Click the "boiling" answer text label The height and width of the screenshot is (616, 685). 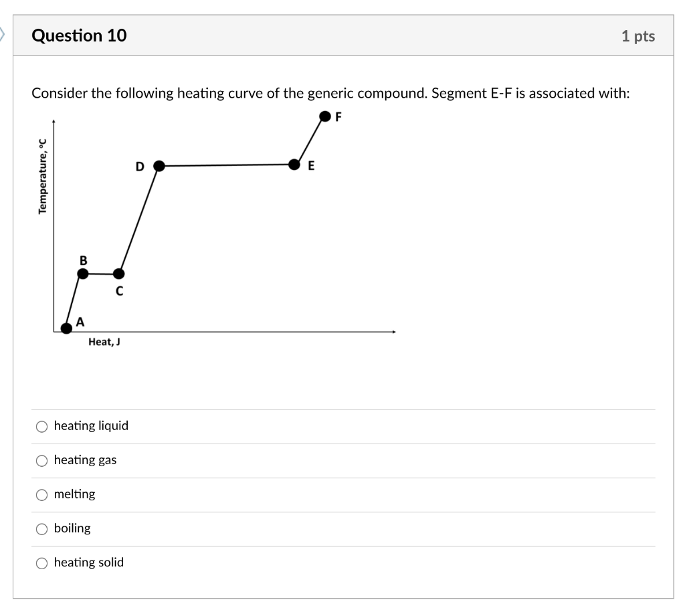tap(72, 528)
